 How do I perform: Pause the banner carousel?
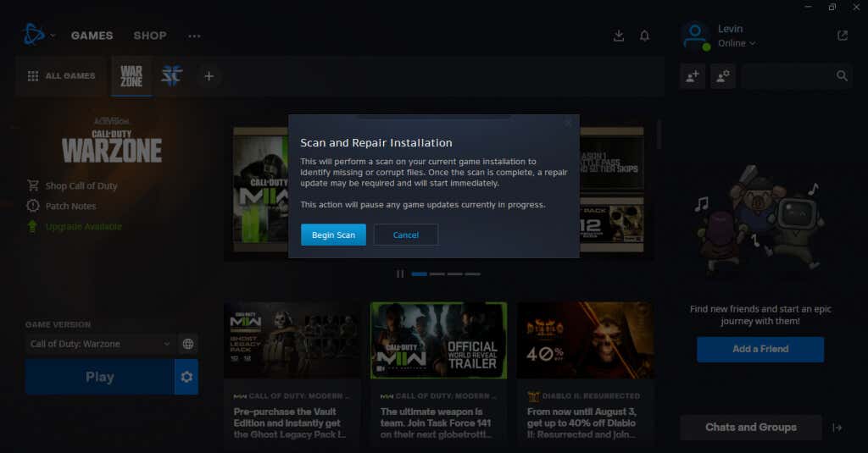tap(400, 273)
